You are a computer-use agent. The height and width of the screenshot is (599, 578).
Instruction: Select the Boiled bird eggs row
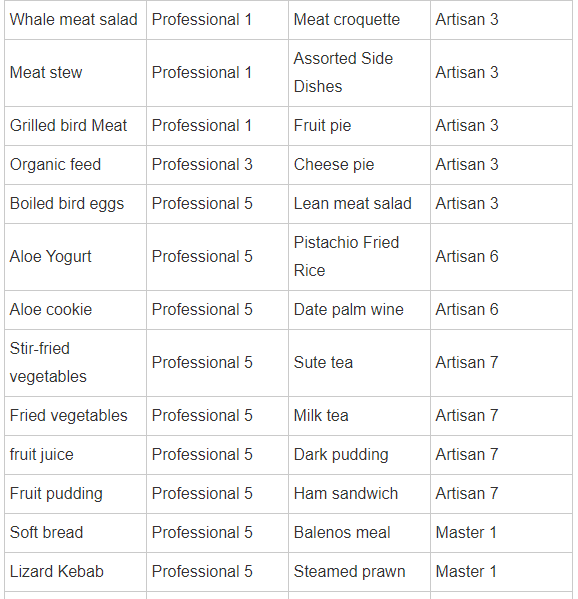point(288,204)
